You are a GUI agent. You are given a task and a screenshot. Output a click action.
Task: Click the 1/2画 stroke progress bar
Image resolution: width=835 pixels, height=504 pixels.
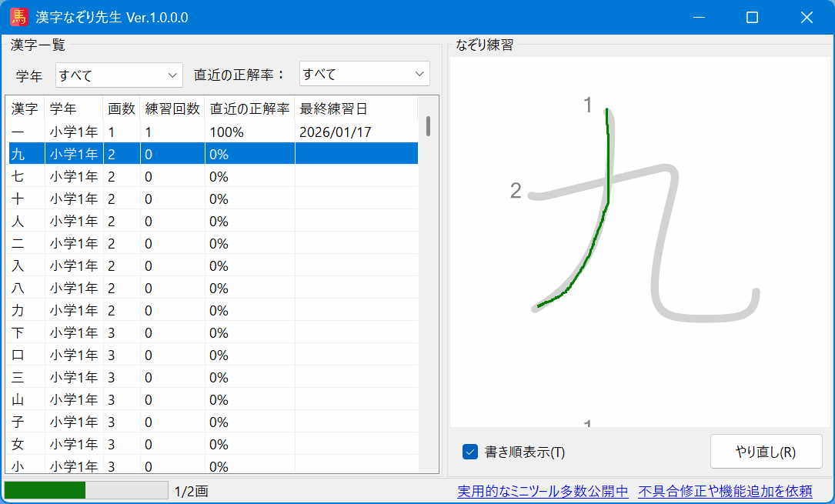[x=85, y=490]
